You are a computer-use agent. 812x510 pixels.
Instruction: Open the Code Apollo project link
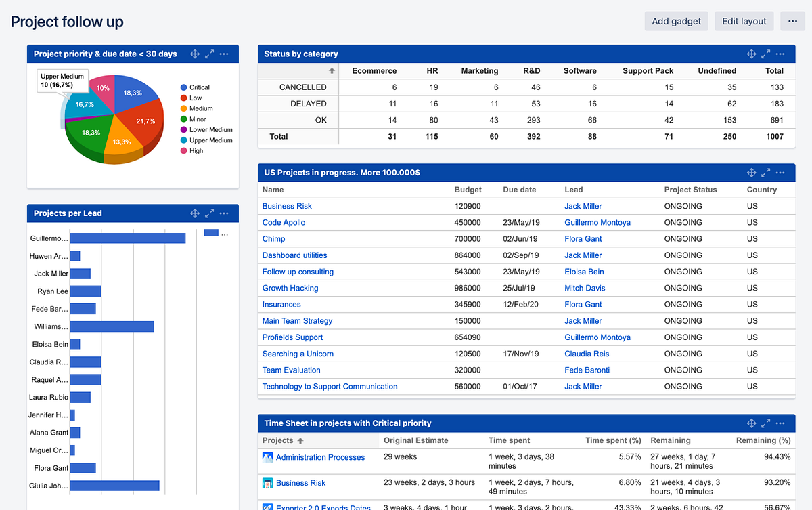[284, 222]
